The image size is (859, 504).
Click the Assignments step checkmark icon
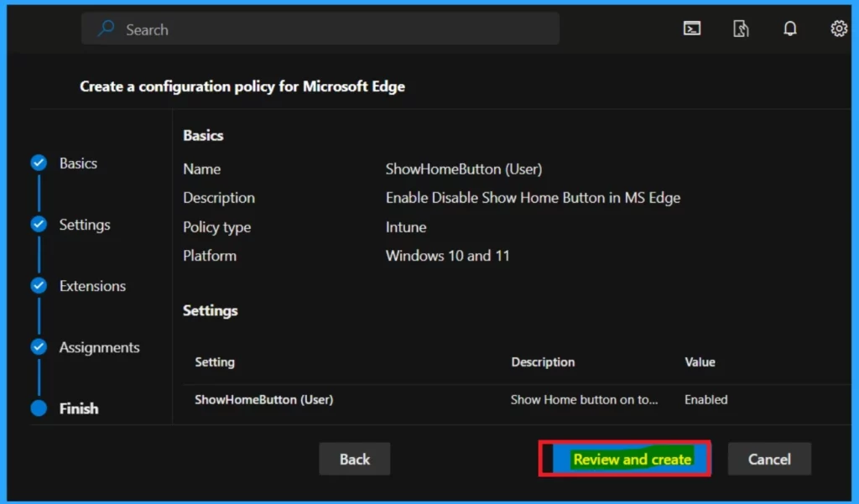pyautogui.click(x=39, y=347)
